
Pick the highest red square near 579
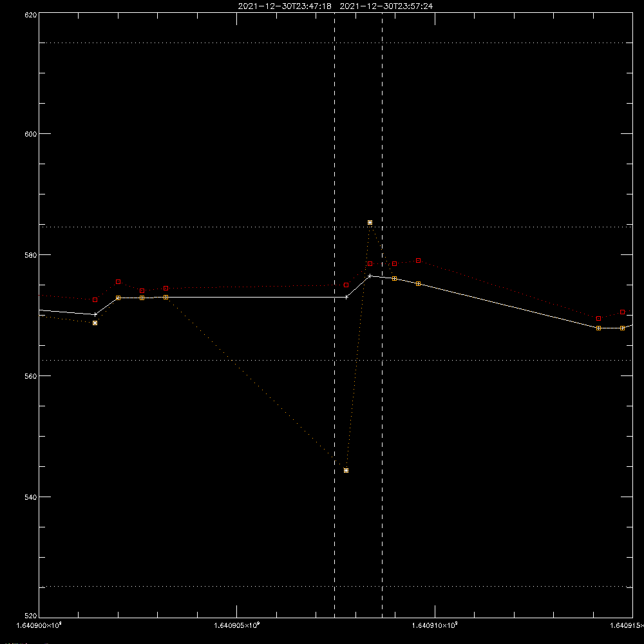click(x=418, y=260)
